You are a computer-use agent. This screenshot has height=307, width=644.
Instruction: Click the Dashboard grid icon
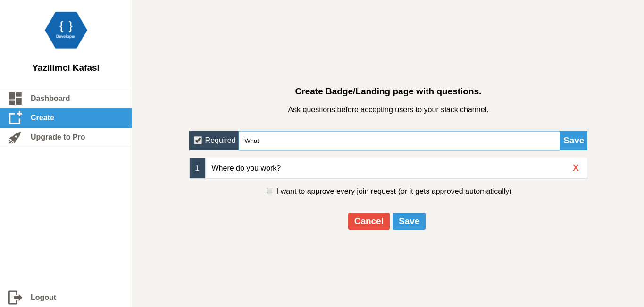pyautogui.click(x=16, y=99)
